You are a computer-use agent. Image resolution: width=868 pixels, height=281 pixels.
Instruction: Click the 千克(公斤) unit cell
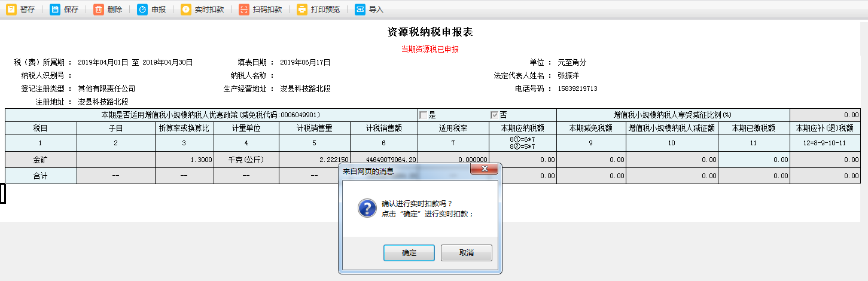pyautogui.click(x=246, y=160)
